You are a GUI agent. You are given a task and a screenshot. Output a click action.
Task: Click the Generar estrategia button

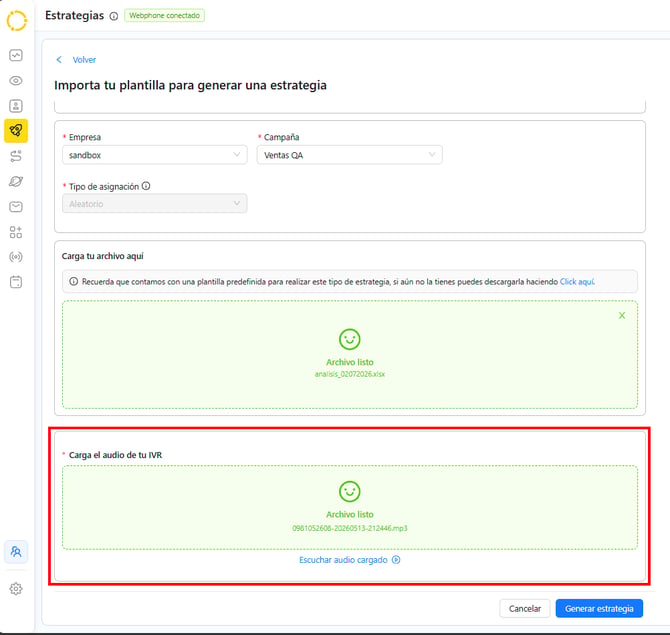(x=599, y=609)
